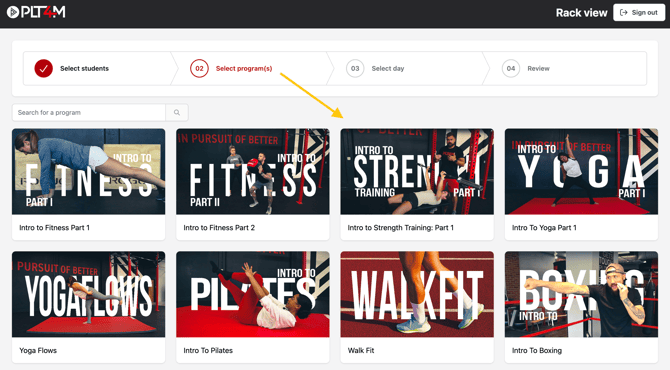Screen dimensions: 670x370
Task: Click the 'Yoga Flows' title text
Action: [x=38, y=350]
